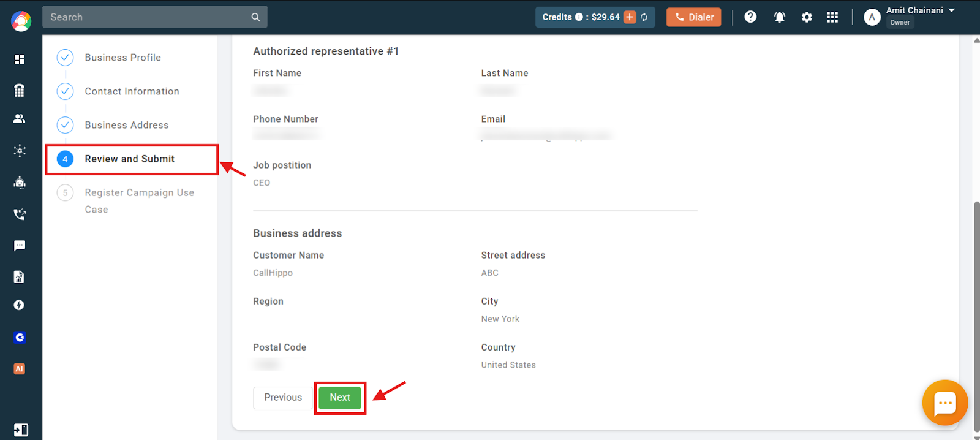Open the Dialer
This screenshot has width=980, height=440.
click(x=694, y=17)
